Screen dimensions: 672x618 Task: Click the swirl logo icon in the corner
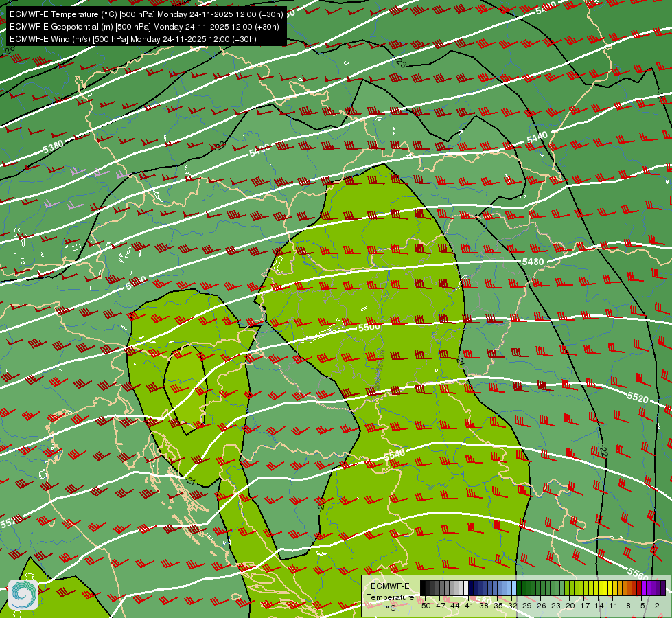[x=23, y=595]
